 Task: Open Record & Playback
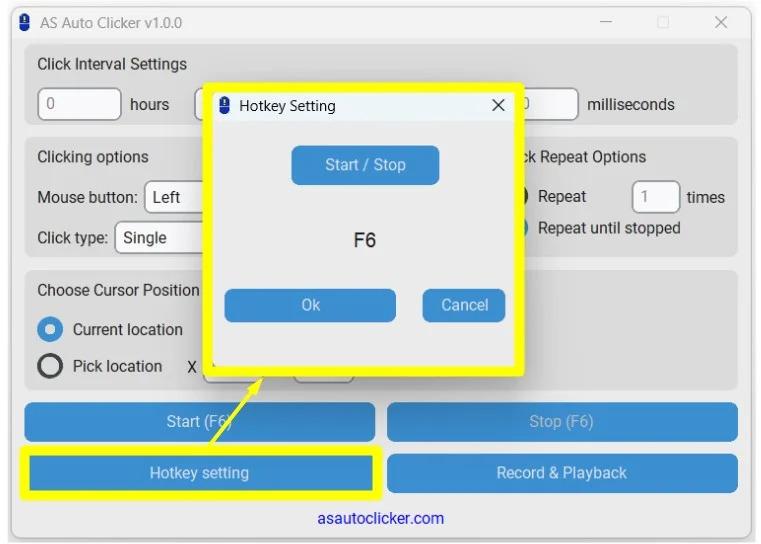(562, 473)
